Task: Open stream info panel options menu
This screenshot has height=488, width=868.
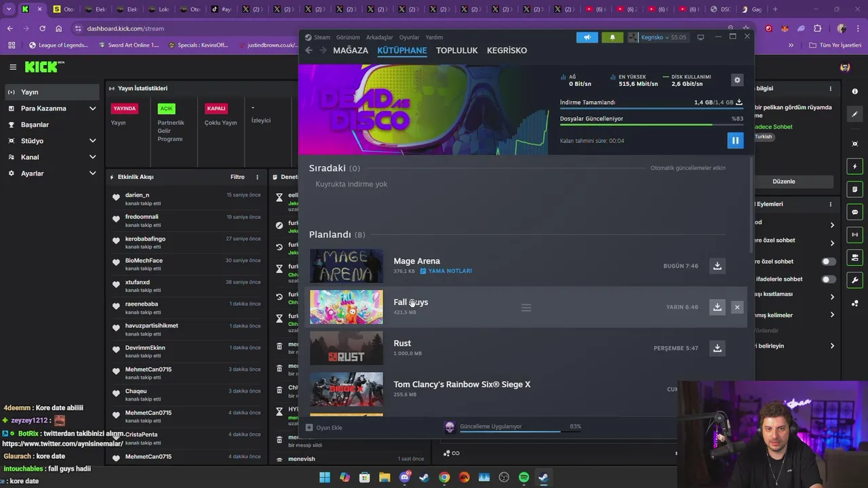Action: coord(830,89)
